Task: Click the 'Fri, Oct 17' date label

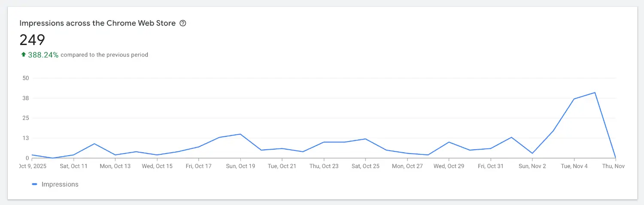Action: point(198,166)
